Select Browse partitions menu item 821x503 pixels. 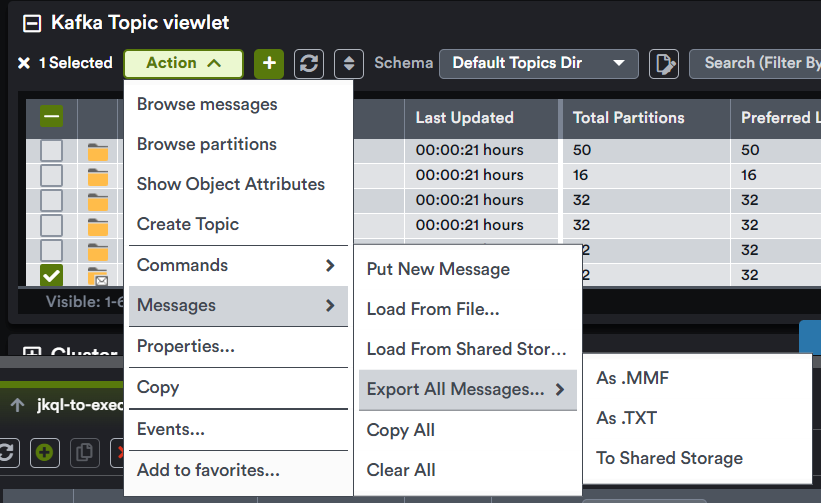[238, 144]
